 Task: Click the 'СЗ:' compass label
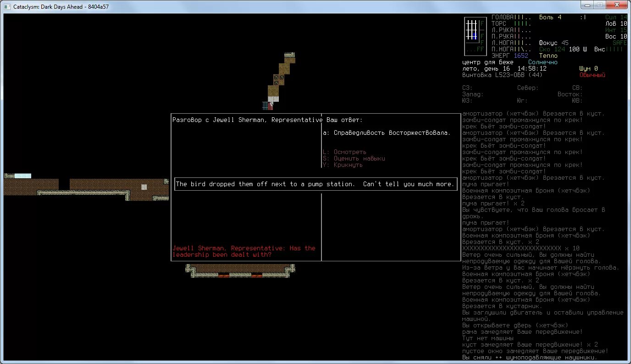pos(468,88)
